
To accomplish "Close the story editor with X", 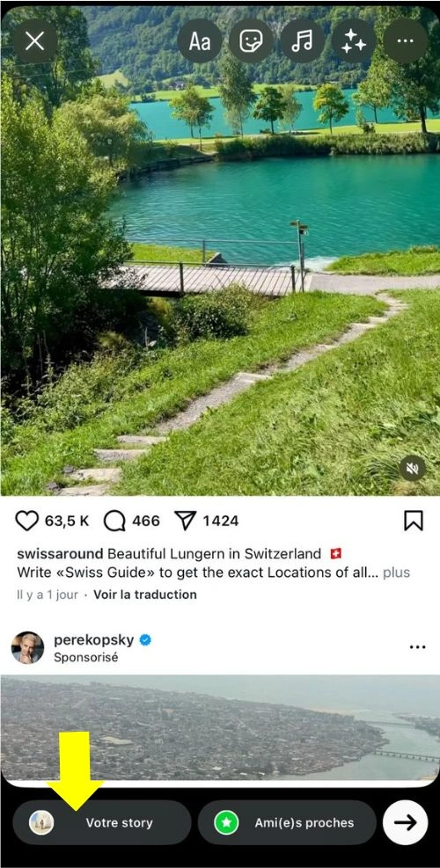I will click(35, 41).
